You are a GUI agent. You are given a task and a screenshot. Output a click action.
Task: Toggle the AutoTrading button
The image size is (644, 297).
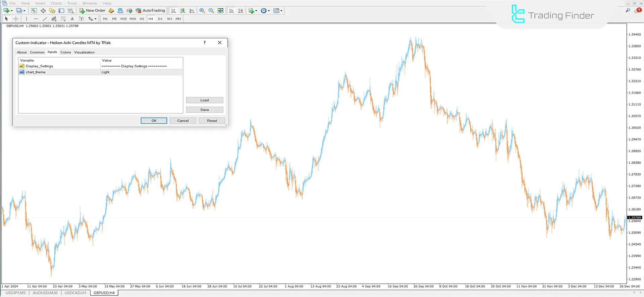pos(150,11)
